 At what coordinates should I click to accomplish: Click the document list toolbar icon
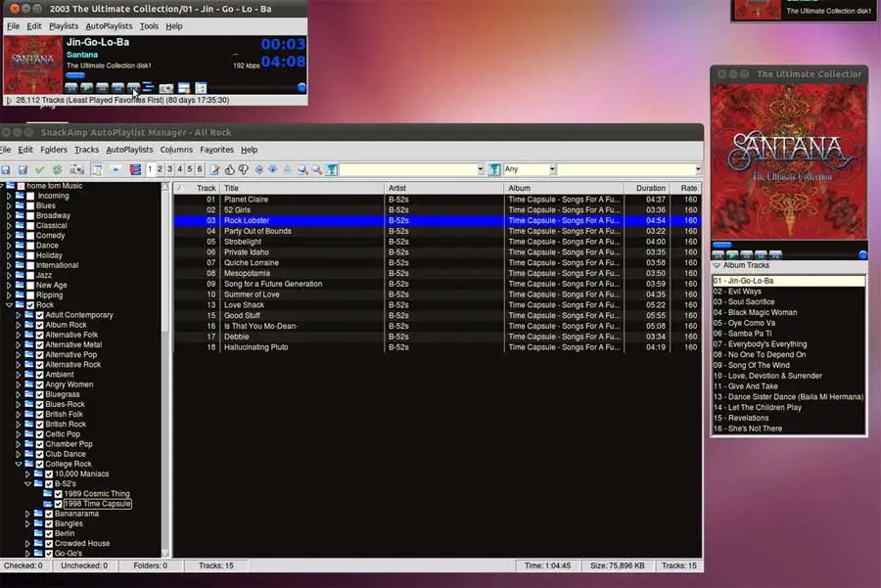click(97, 169)
